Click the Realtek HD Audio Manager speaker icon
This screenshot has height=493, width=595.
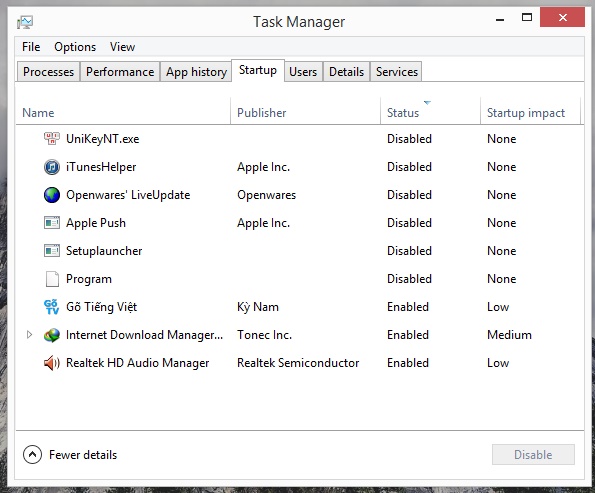52,363
